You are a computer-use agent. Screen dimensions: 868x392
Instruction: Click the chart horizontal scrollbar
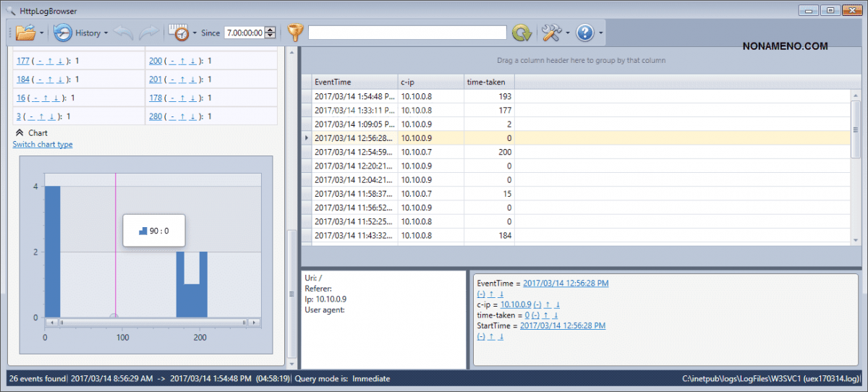pyautogui.click(x=152, y=322)
